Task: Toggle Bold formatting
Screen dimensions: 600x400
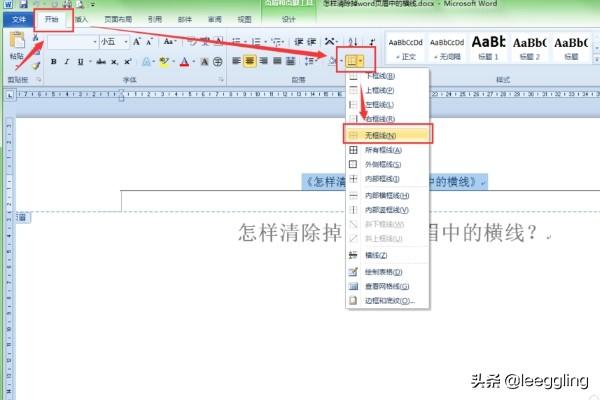Action: (x=54, y=61)
